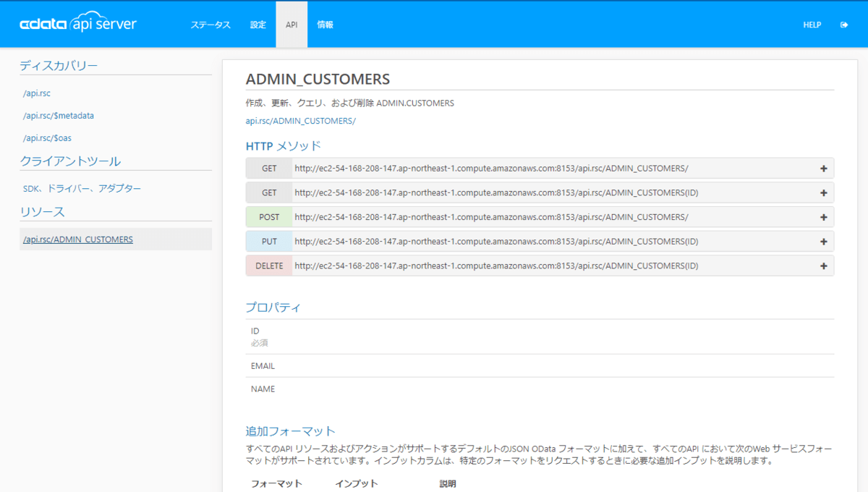Open the /api.rsc/$metadata link
868x492 pixels.
[59, 116]
